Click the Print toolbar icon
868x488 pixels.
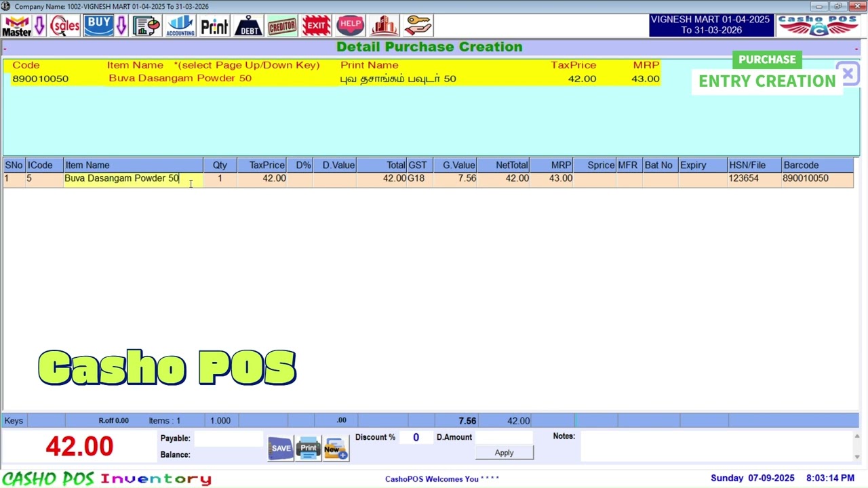(x=214, y=26)
